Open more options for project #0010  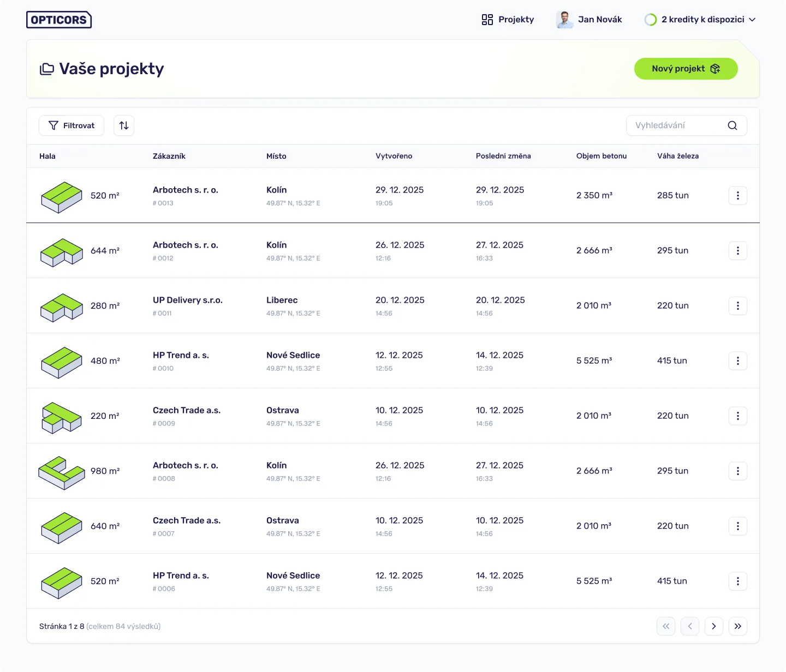tap(738, 361)
